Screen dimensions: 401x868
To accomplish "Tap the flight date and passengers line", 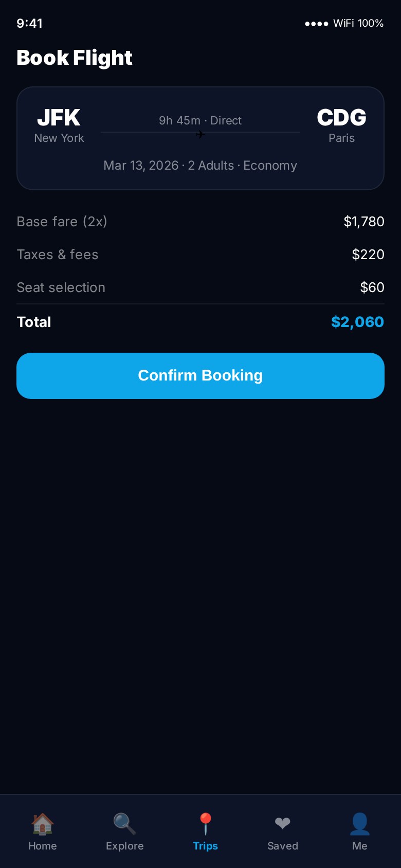I will tap(200, 166).
